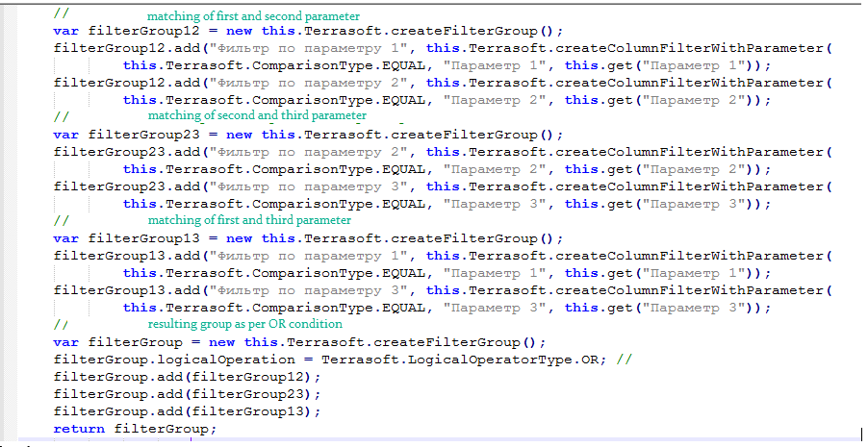The width and height of the screenshot is (868, 447).
Task: Click the "var filterGroup12" declaration line
Action: pyautogui.click(x=308, y=31)
